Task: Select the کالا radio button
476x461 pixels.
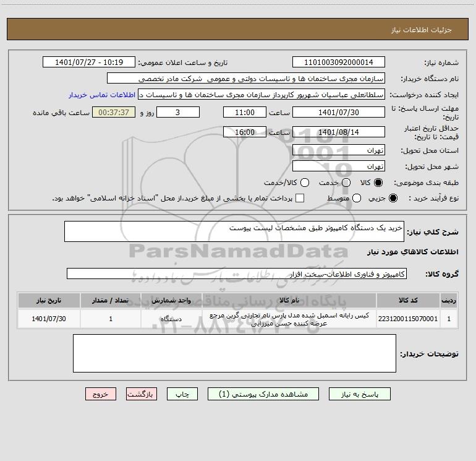Action: point(378,183)
